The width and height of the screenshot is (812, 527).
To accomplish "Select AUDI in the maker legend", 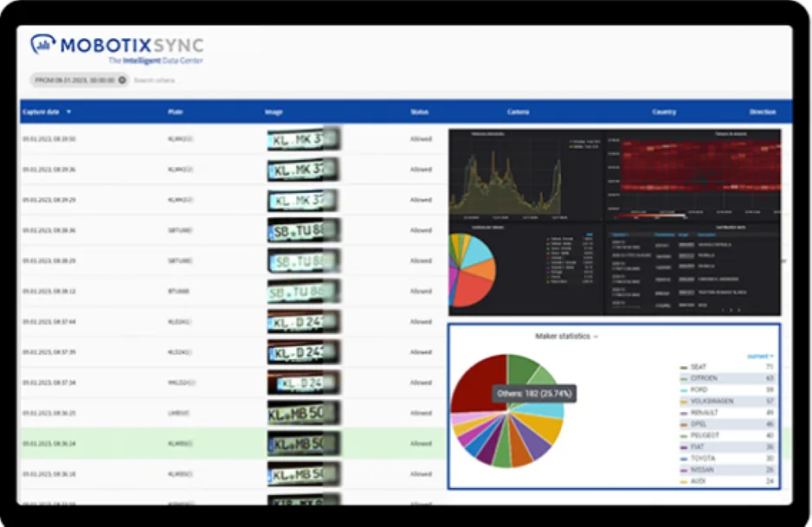I will point(698,481).
